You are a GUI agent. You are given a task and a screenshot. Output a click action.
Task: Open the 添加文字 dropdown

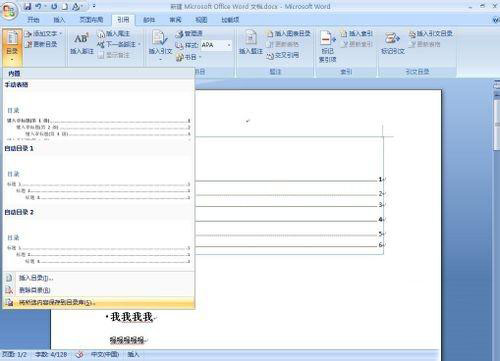tap(43, 33)
